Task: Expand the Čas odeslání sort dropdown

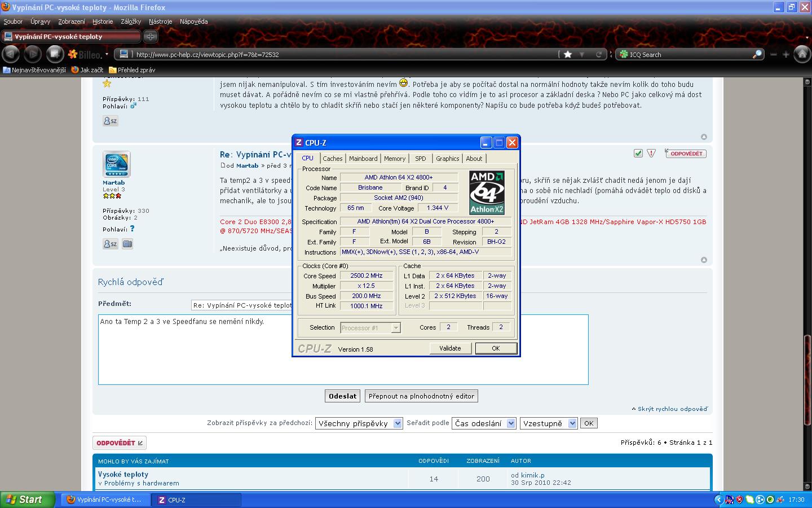Action: (x=484, y=423)
